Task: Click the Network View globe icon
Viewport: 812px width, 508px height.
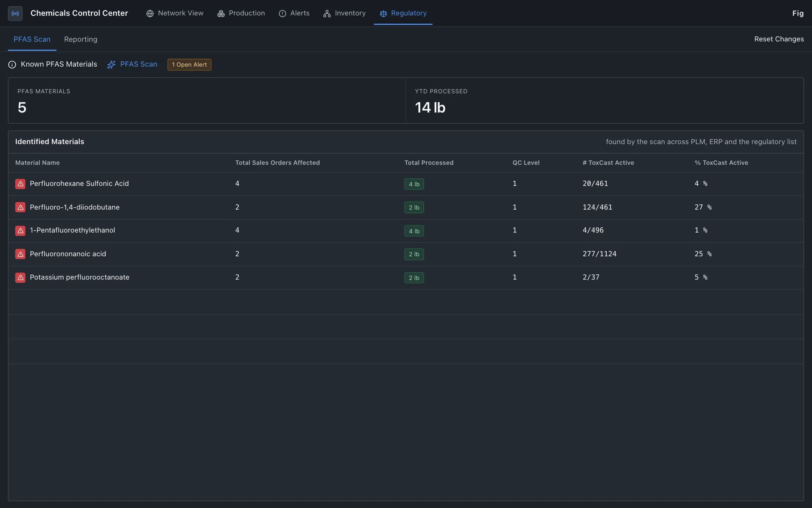Action: [x=150, y=14]
